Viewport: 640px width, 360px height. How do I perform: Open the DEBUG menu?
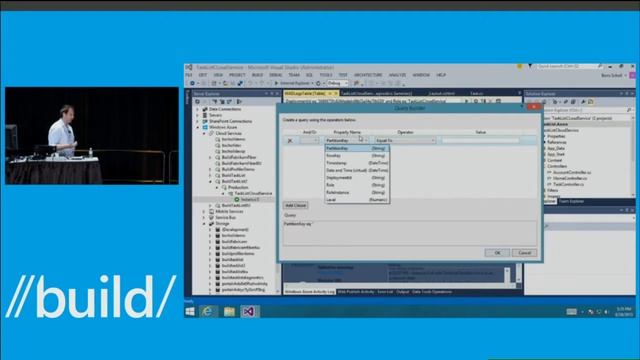(x=276, y=75)
